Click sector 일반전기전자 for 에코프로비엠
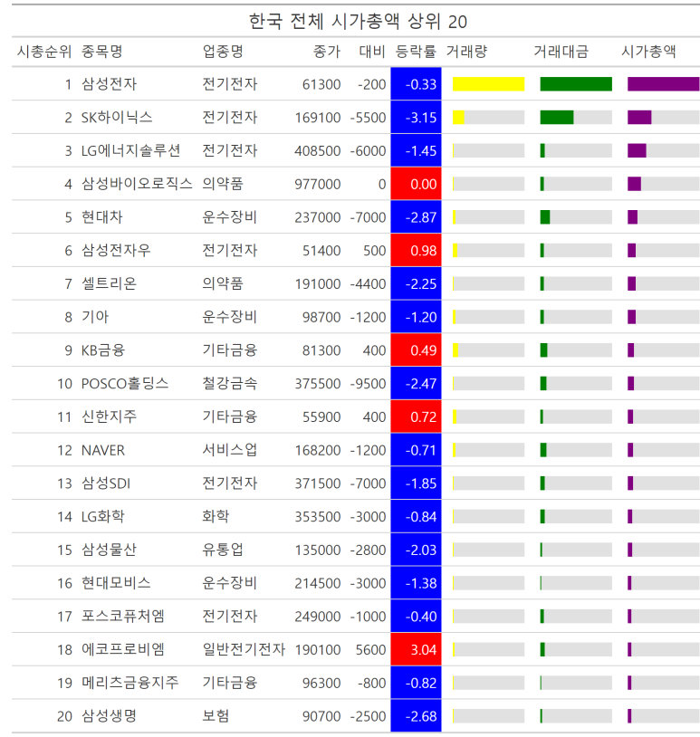Viewport: 700px width, 737px height. [244, 649]
